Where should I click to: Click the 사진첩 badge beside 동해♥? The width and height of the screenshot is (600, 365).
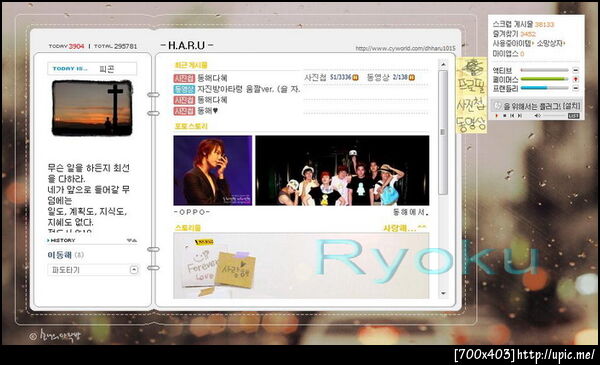(x=184, y=111)
